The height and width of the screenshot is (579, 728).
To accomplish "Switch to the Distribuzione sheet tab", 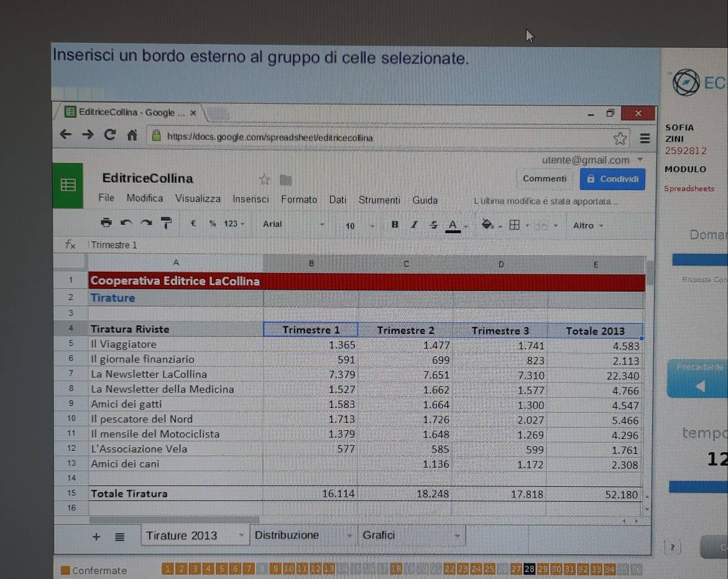I will tap(287, 535).
